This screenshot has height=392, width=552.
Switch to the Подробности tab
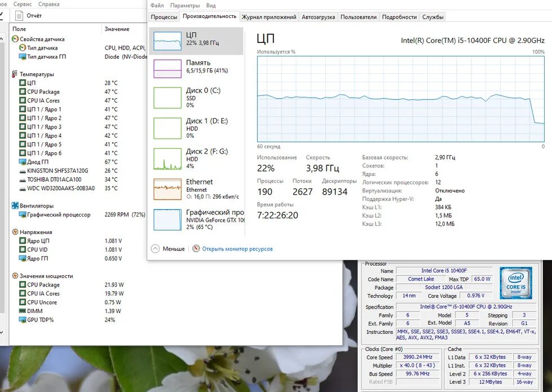(x=399, y=17)
